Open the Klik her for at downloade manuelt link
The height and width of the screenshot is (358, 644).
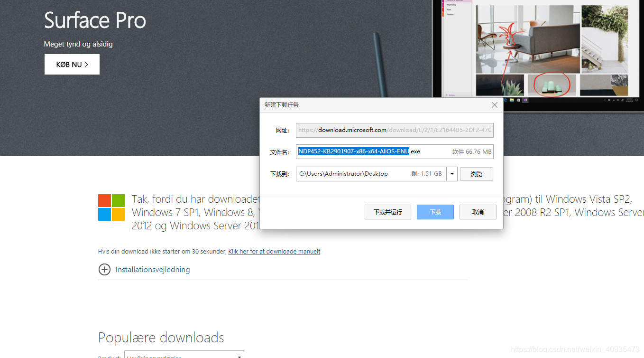(x=274, y=252)
